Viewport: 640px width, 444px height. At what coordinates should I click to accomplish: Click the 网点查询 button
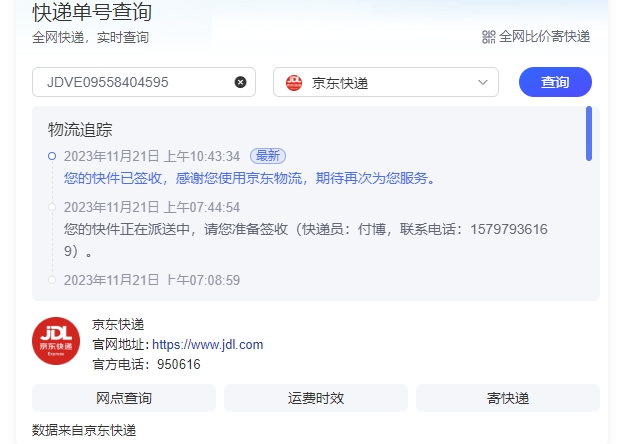[124, 398]
